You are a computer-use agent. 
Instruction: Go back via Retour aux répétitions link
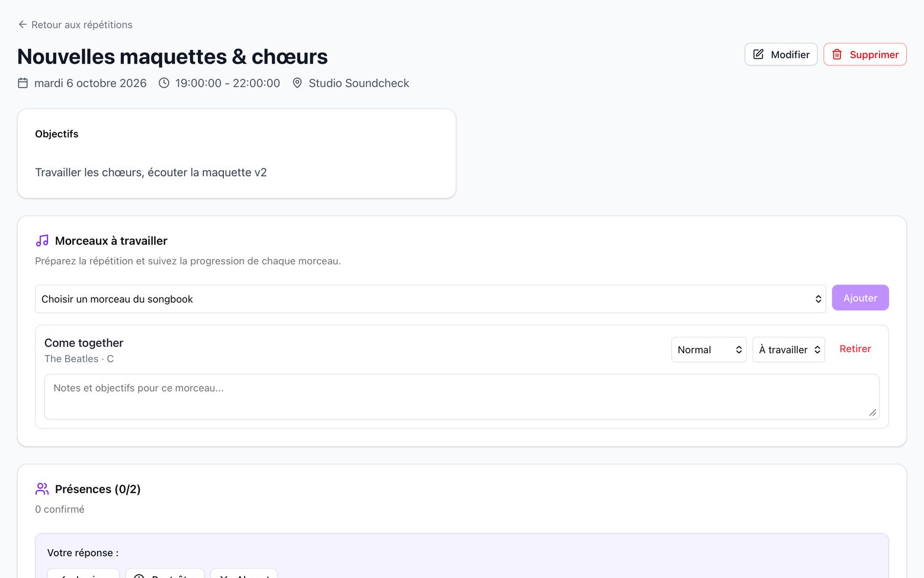click(x=75, y=24)
